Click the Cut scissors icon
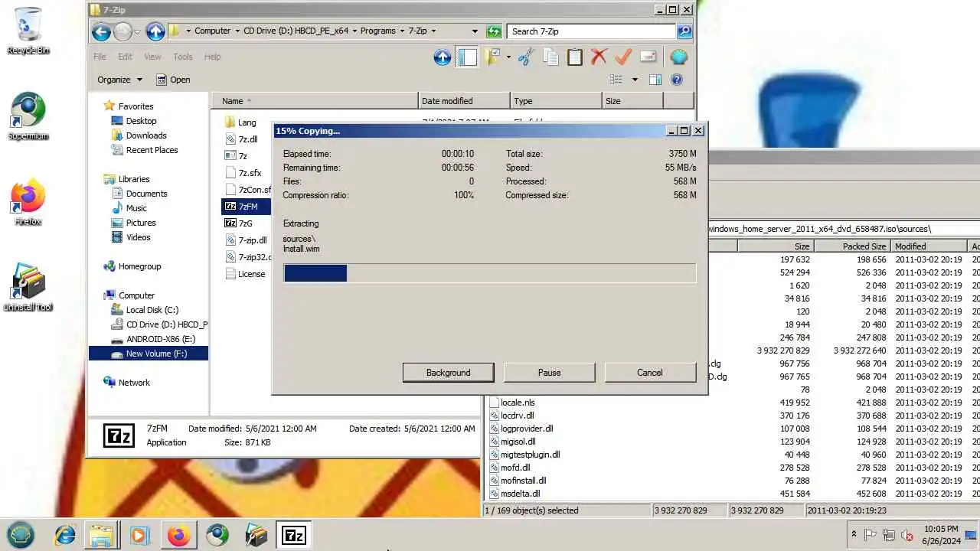This screenshot has height=551, width=980. tap(526, 57)
